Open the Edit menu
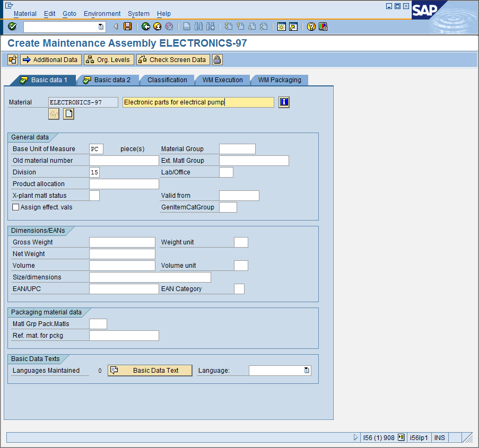 click(x=49, y=14)
